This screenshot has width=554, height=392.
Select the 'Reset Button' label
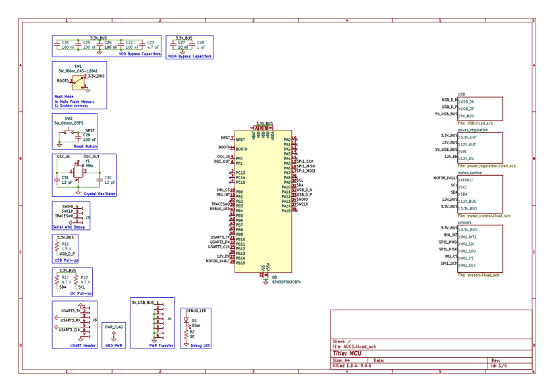point(85,146)
